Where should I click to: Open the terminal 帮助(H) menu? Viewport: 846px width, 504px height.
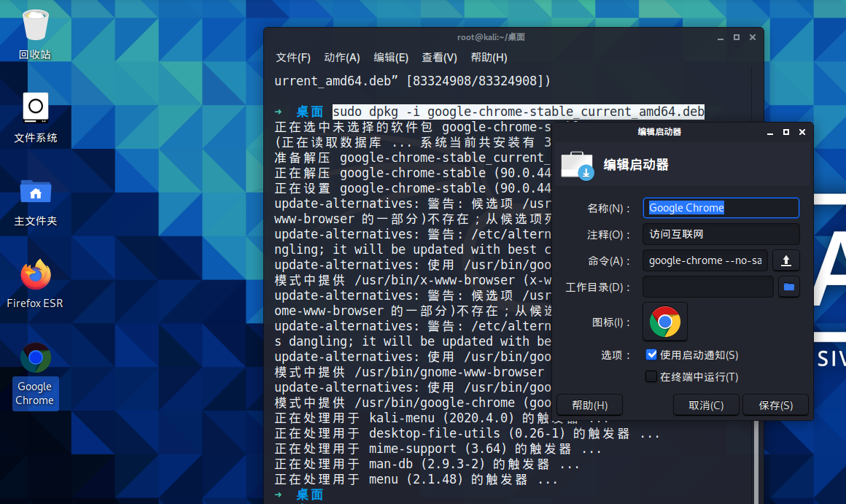point(489,58)
